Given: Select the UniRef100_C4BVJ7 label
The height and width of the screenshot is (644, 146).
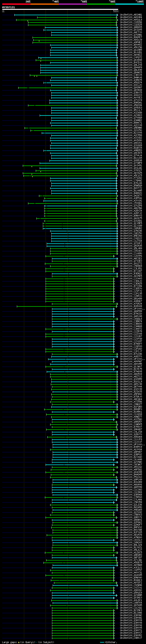Looking at the screenshot, I should 131,638.
